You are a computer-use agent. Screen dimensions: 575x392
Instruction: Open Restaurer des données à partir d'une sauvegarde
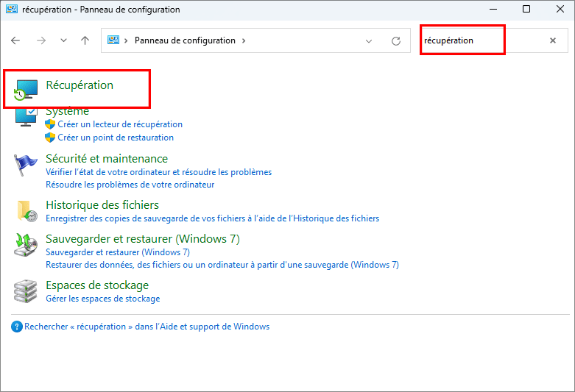click(222, 265)
